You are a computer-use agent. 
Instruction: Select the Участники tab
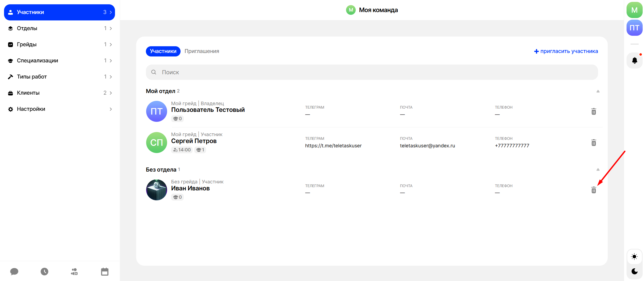pyautogui.click(x=163, y=51)
